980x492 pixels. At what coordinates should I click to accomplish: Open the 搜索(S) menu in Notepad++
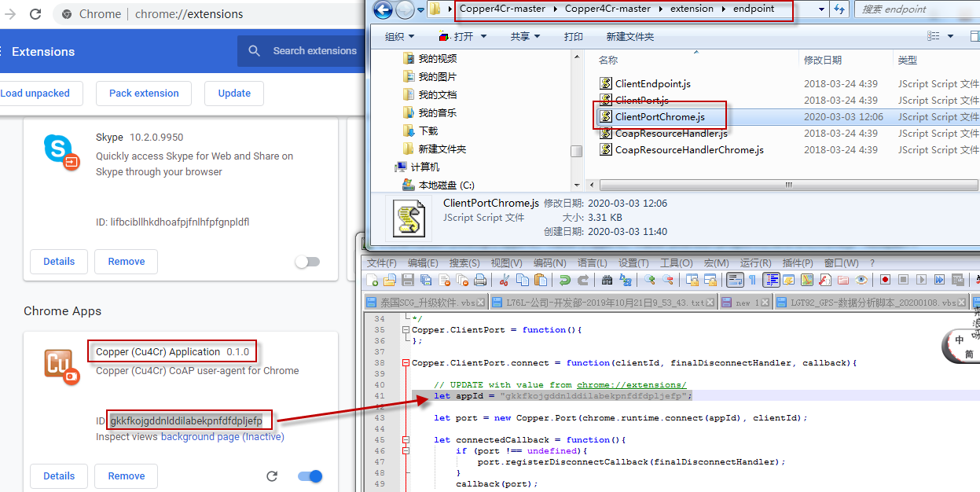pos(464,263)
